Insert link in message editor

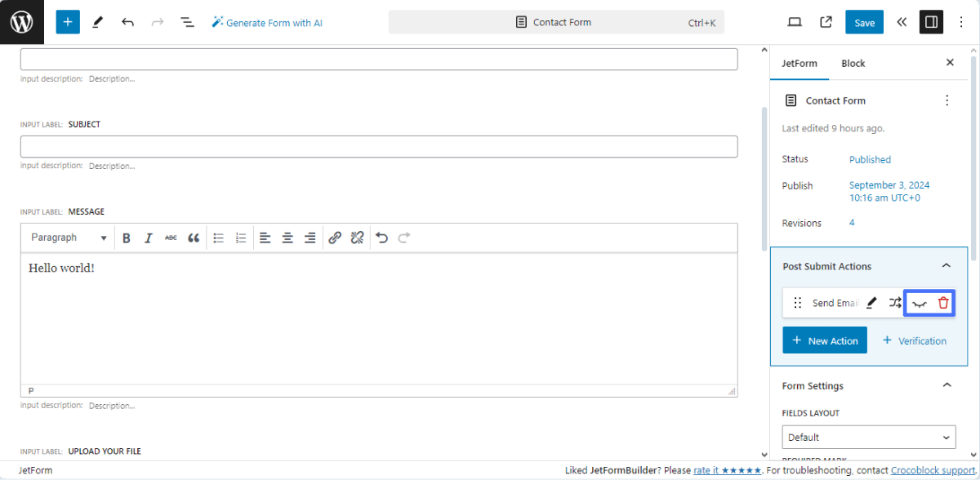[335, 238]
